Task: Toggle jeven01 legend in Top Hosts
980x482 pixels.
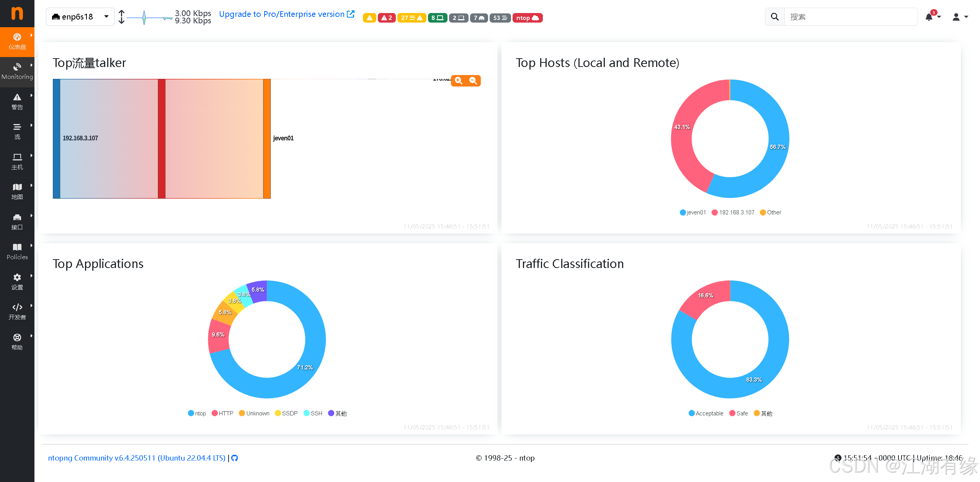Action: (x=693, y=212)
